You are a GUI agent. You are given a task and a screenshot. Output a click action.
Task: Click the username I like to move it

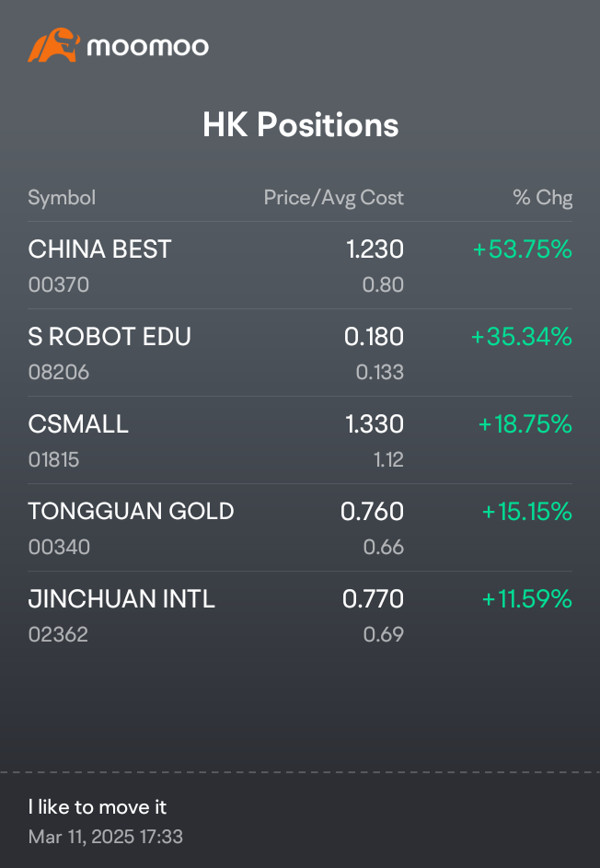[x=98, y=807]
